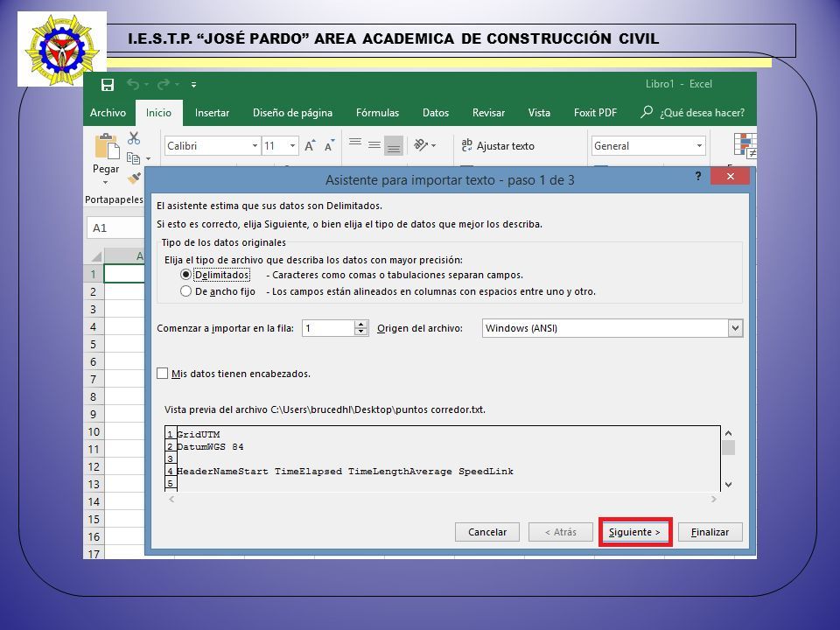Click the Siguiente > button
Screen dimensions: 840x630
pos(634,532)
